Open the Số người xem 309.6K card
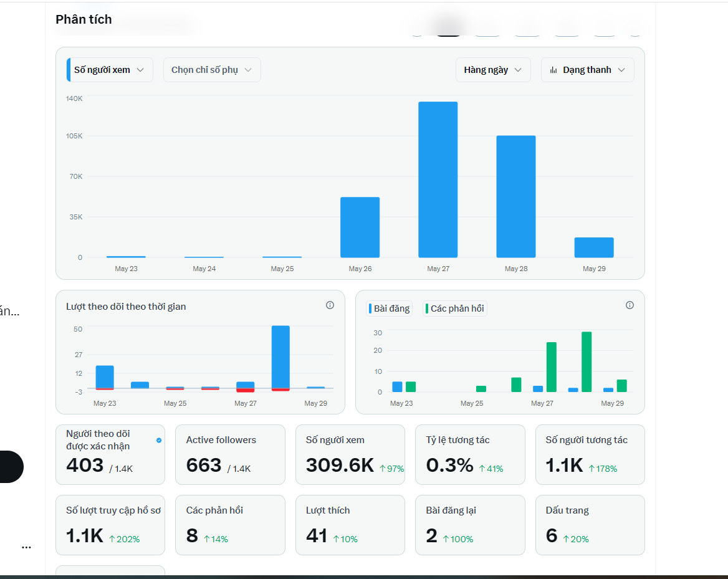 click(x=350, y=454)
